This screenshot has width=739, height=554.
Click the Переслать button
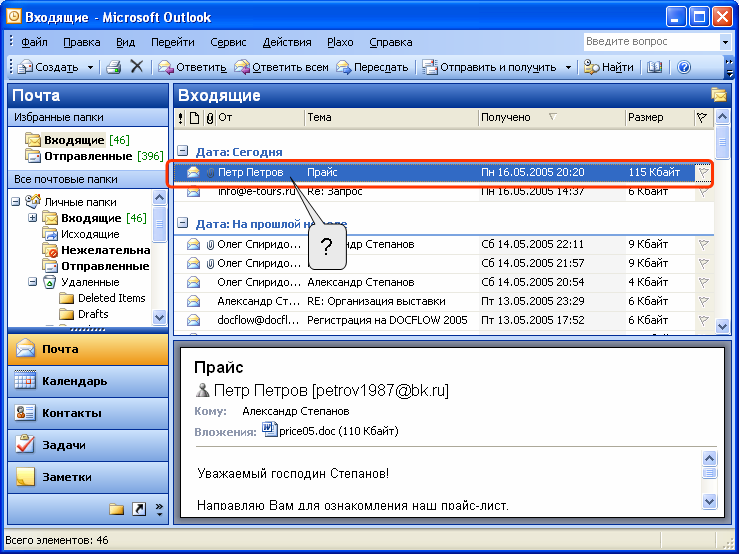(x=372, y=67)
